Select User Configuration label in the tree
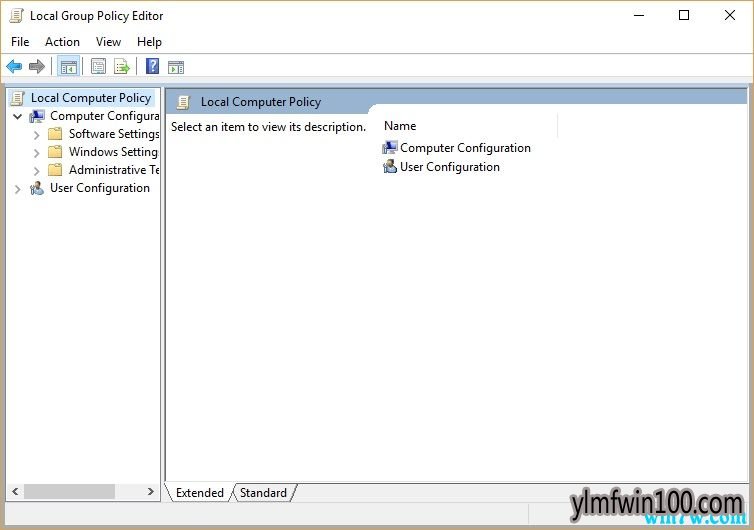 point(100,188)
